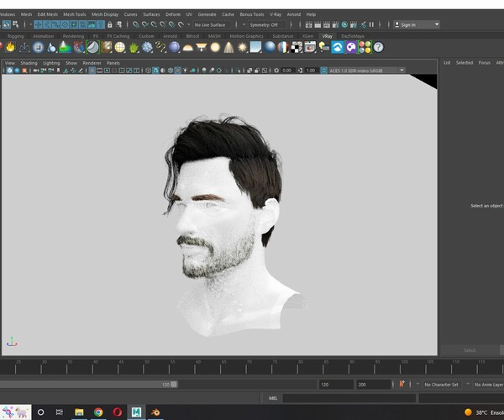
Task: Toggle the film gate button
Action: pos(100,71)
